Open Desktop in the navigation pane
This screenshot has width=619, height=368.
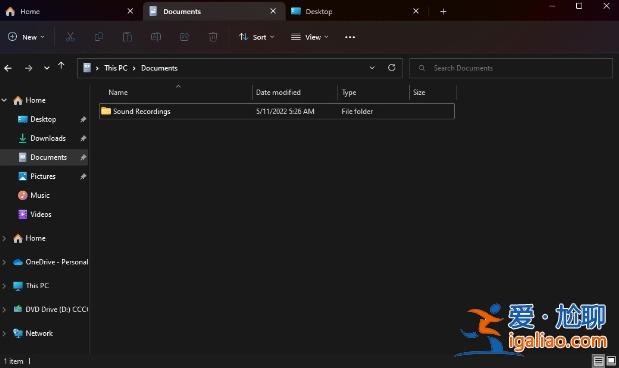pyautogui.click(x=43, y=119)
